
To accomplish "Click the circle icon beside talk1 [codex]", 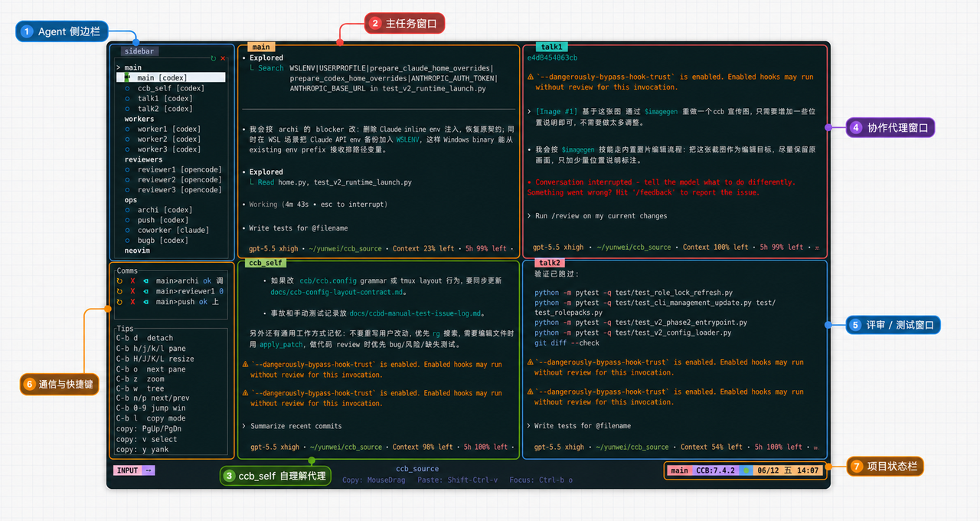I will tap(128, 98).
